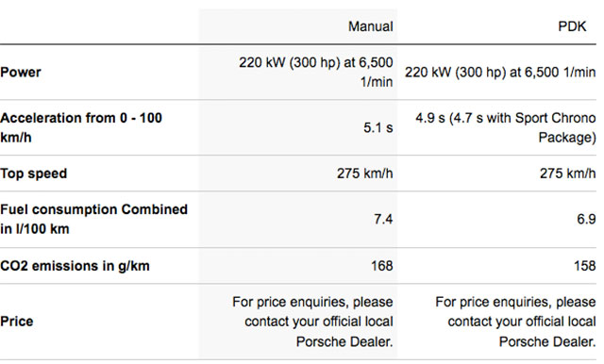Click the 158 CO2 emissions value

point(584,266)
